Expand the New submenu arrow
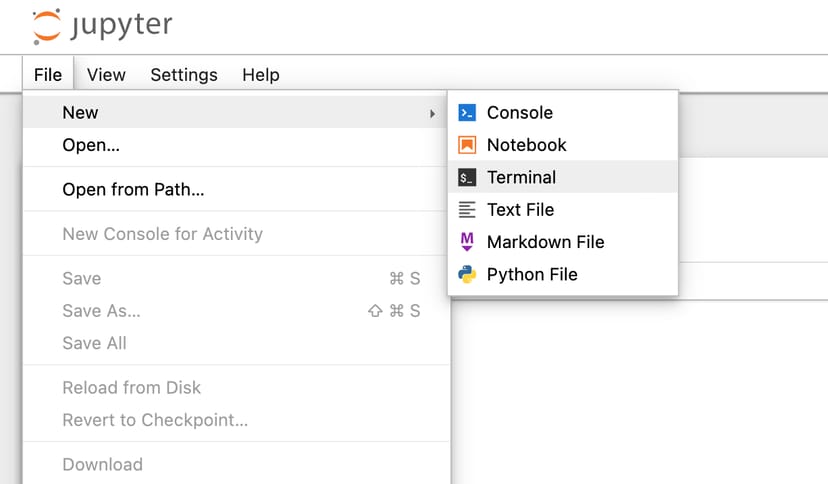The width and height of the screenshot is (828, 484). point(432,113)
